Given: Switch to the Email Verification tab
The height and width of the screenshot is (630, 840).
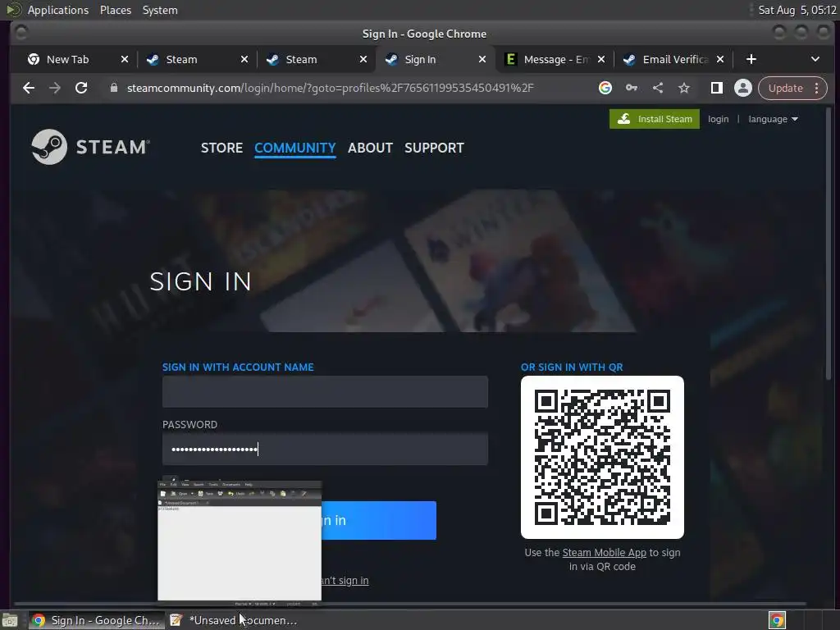Looking at the screenshot, I should point(675,59).
